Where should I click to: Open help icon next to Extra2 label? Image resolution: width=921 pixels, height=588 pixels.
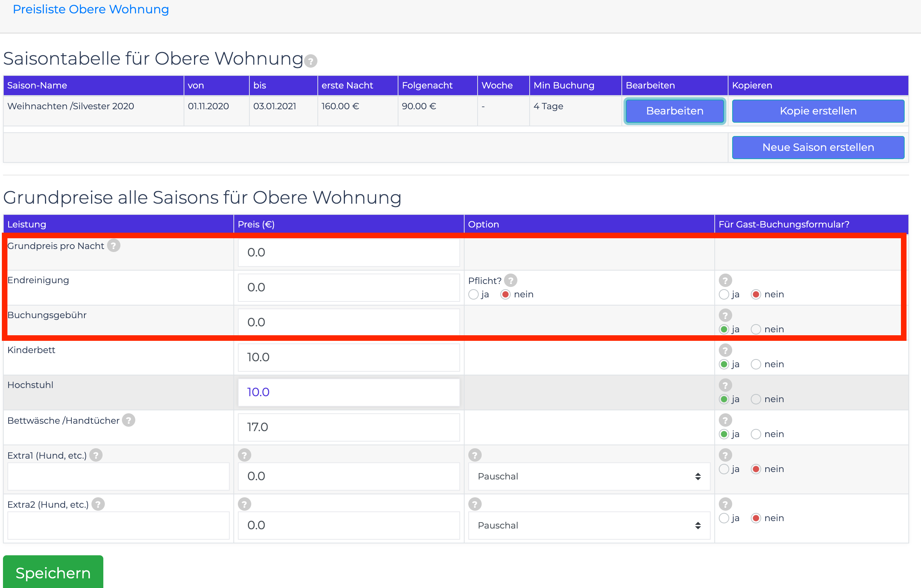(98, 504)
